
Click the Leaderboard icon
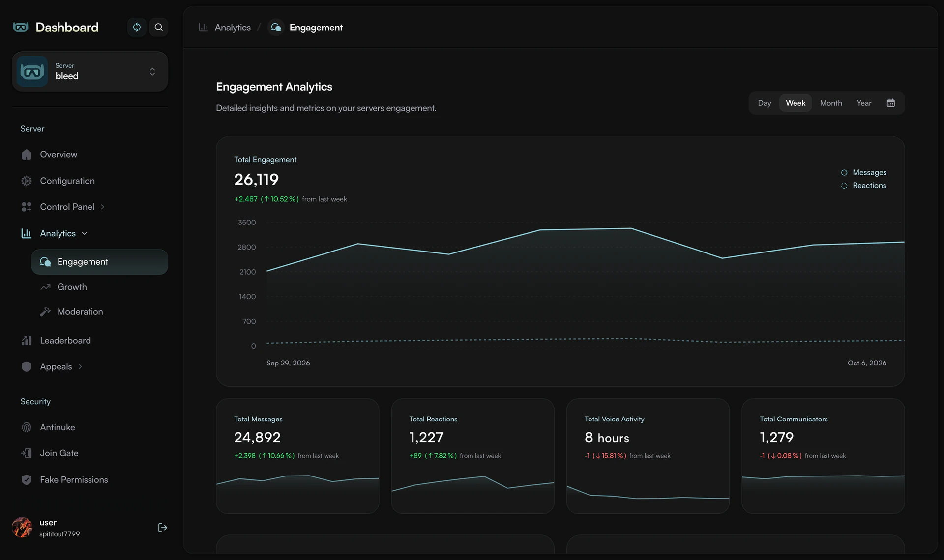point(27,340)
